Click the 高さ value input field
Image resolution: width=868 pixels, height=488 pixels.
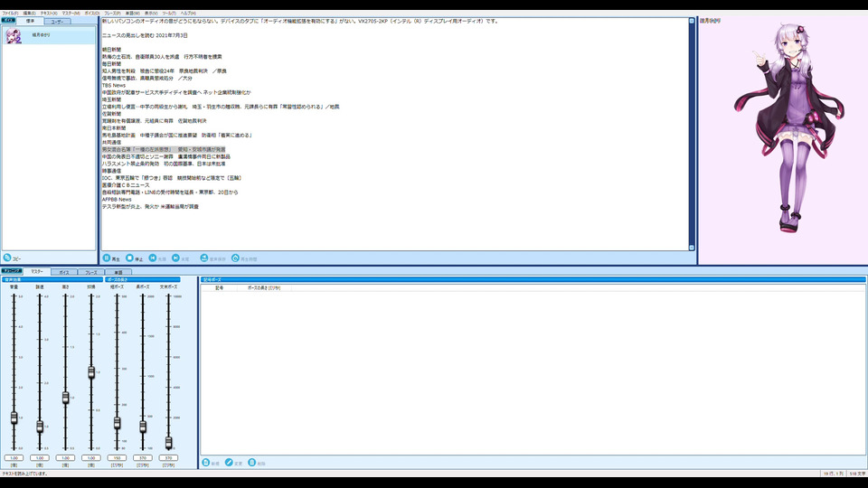click(65, 458)
